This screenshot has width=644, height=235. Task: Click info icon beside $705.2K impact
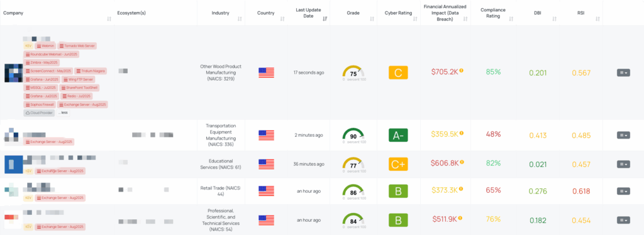click(x=461, y=71)
